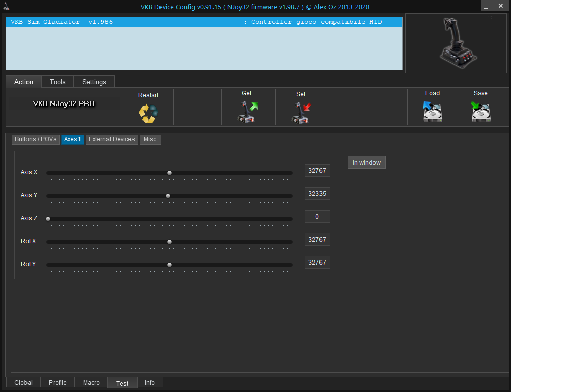
Task: Switch to the Action tab
Action: click(23, 82)
